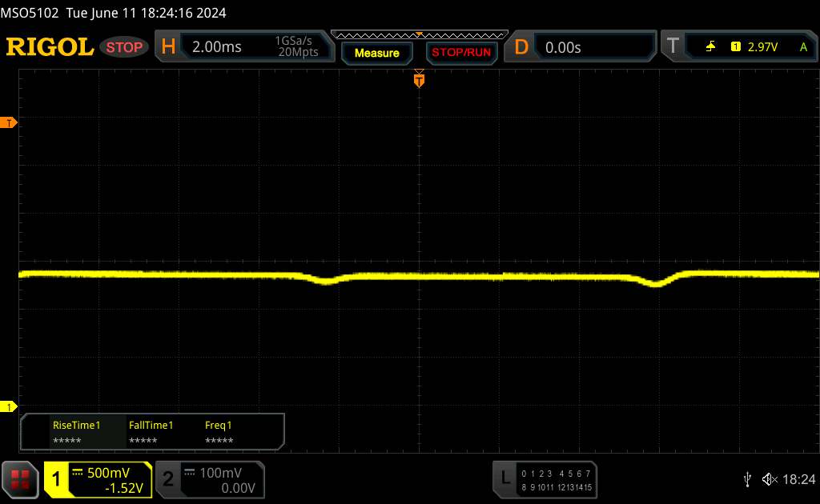
Task: Click the 18:24 clock
Action: (798, 479)
